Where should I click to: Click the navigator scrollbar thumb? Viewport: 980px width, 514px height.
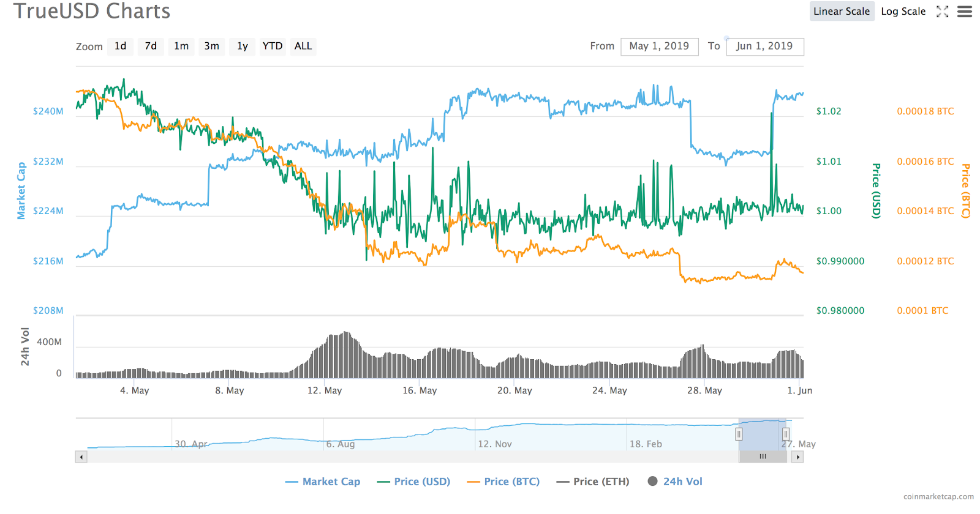(x=763, y=456)
